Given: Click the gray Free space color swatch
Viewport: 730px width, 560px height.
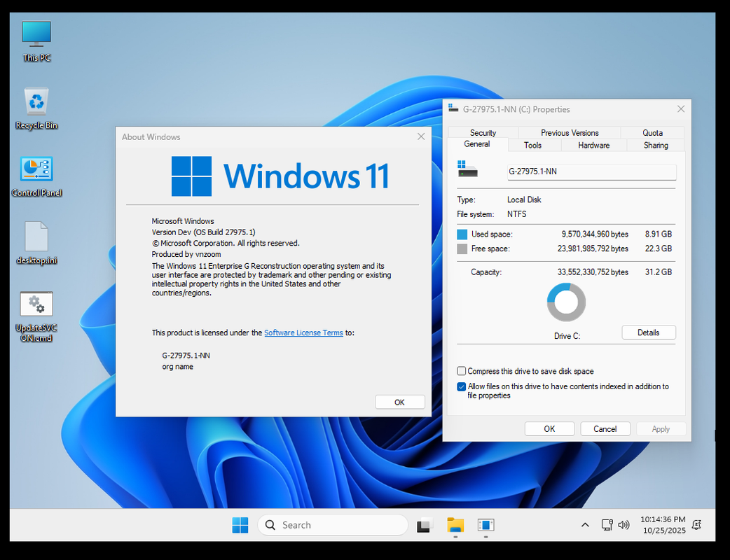Looking at the screenshot, I should (x=462, y=248).
